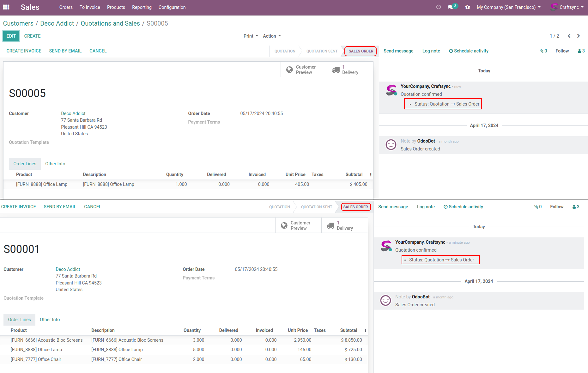The image size is (588, 373).
Task: Open the activities clock icon
Action: point(439,7)
